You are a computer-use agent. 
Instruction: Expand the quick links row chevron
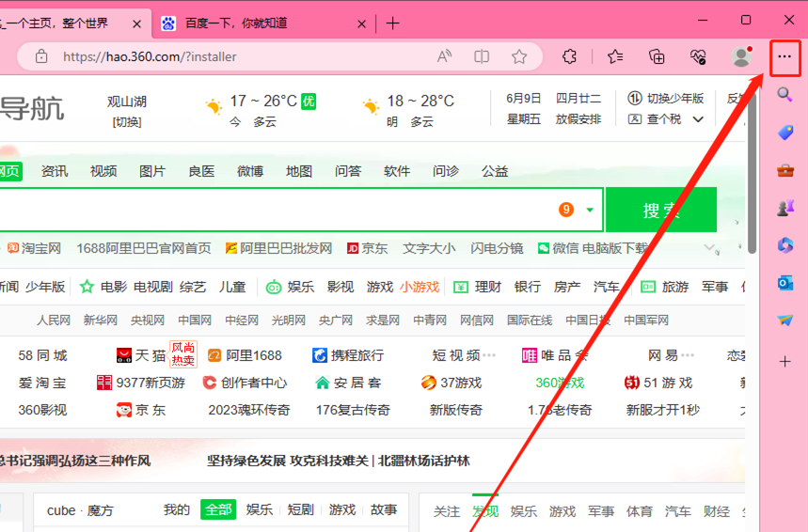(x=709, y=248)
